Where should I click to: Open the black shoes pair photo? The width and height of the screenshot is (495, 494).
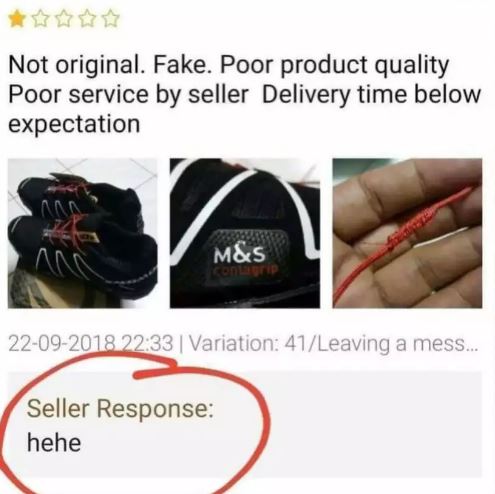click(82, 233)
